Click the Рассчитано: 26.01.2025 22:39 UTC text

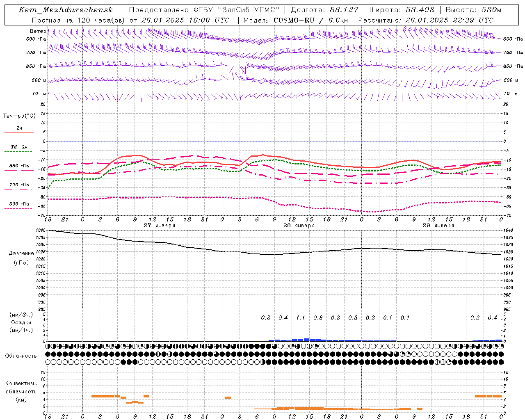click(426, 20)
